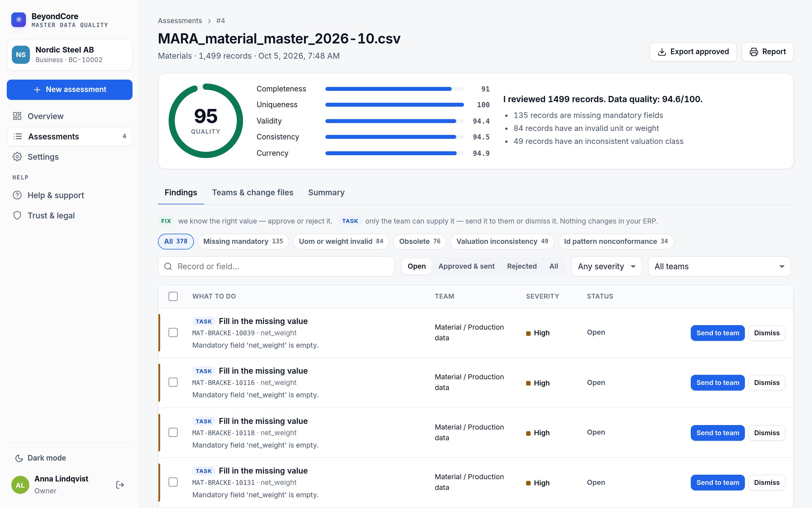This screenshot has height=508, width=812.
Task: Select the Open status filter
Action: click(416, 266)
